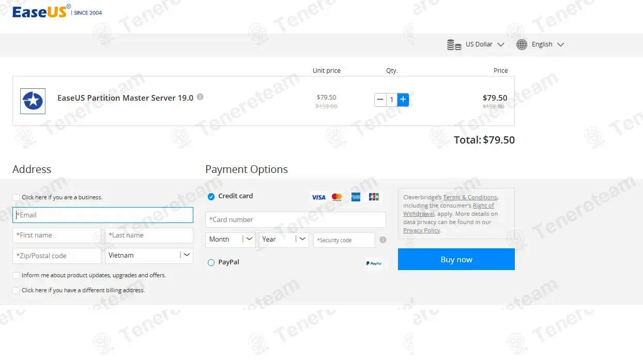Check the business customer checkbox
Screen dimensions: 643x364
[16, 197]
